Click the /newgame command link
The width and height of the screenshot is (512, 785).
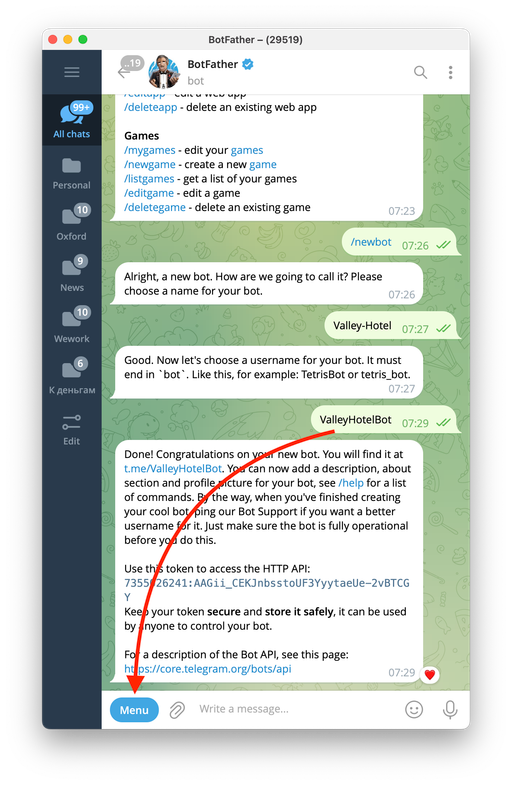click(x=150, y=164)
